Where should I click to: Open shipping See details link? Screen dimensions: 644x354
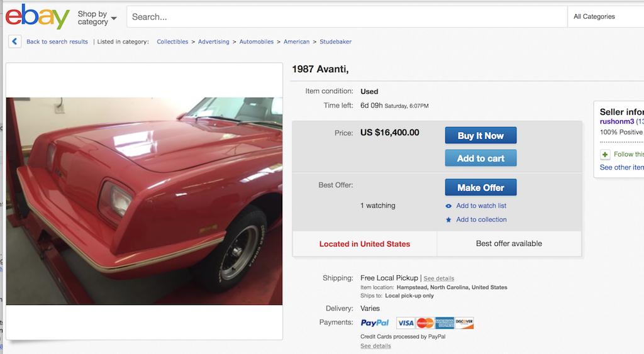[438, 279]
